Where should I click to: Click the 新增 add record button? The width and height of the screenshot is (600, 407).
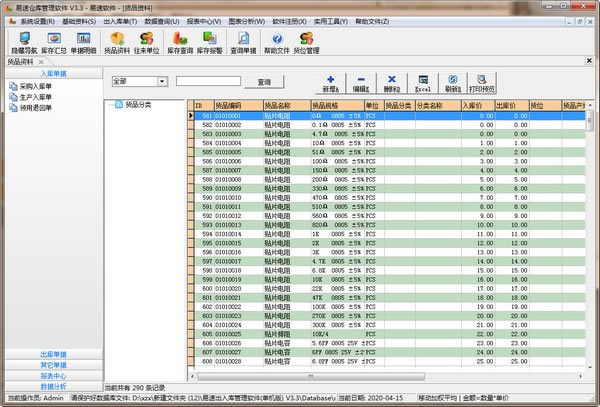pyautogui.click(x=330, y=82)
